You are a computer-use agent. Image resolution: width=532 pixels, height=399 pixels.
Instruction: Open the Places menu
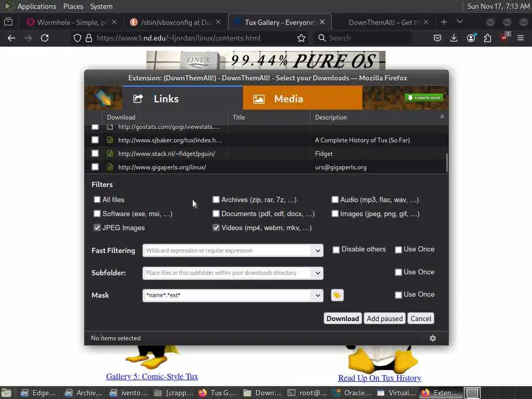click(x=73, y=6)
